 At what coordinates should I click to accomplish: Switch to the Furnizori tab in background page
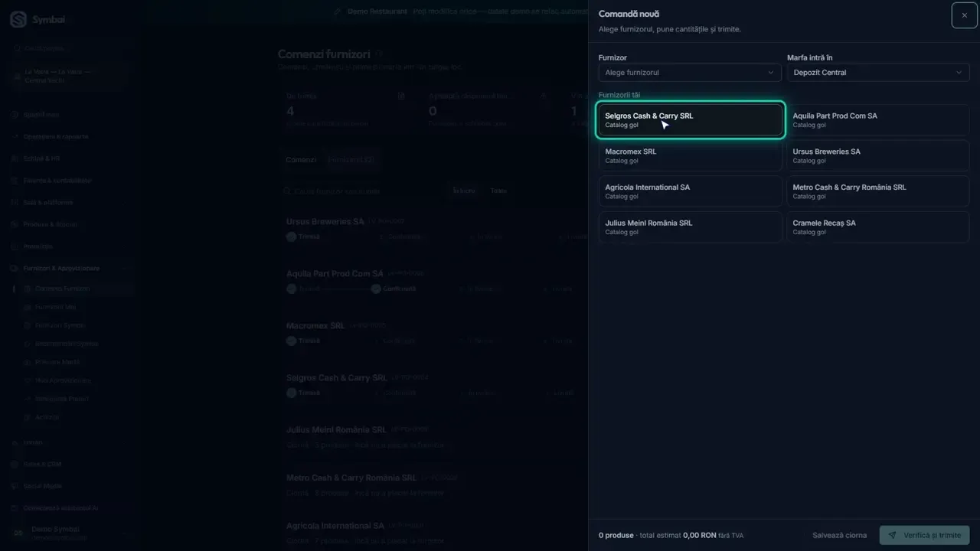tap(350, 160)
